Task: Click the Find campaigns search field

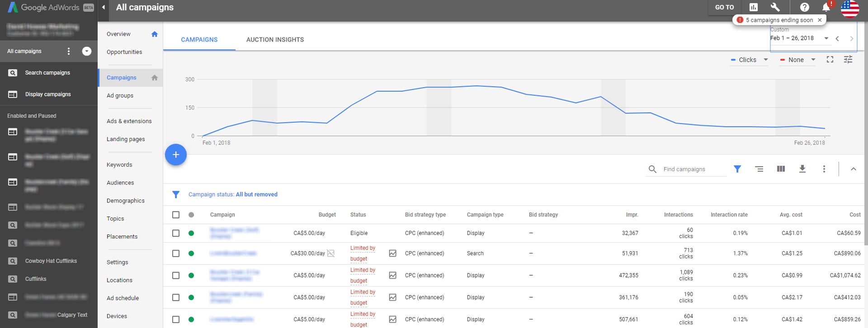Action: click(x=692, y=169)
